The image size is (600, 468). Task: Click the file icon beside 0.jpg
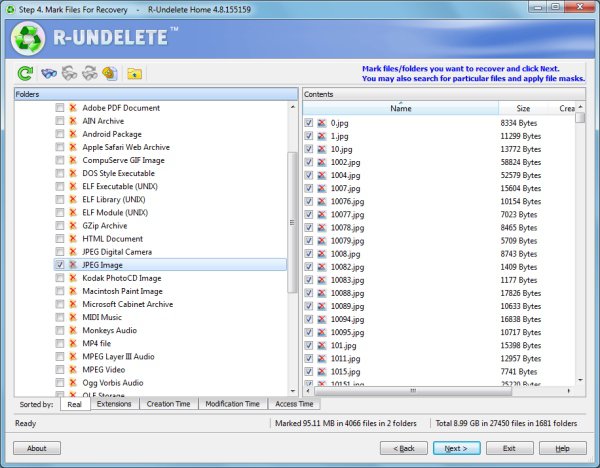[x=322, y=123]
